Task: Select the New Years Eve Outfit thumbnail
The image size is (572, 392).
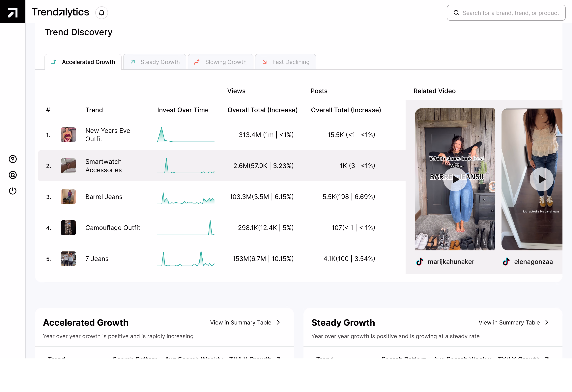Action: (x=68, y=135)
